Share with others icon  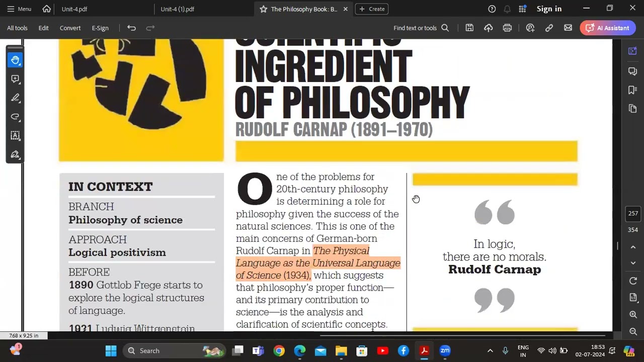point(530,28)
